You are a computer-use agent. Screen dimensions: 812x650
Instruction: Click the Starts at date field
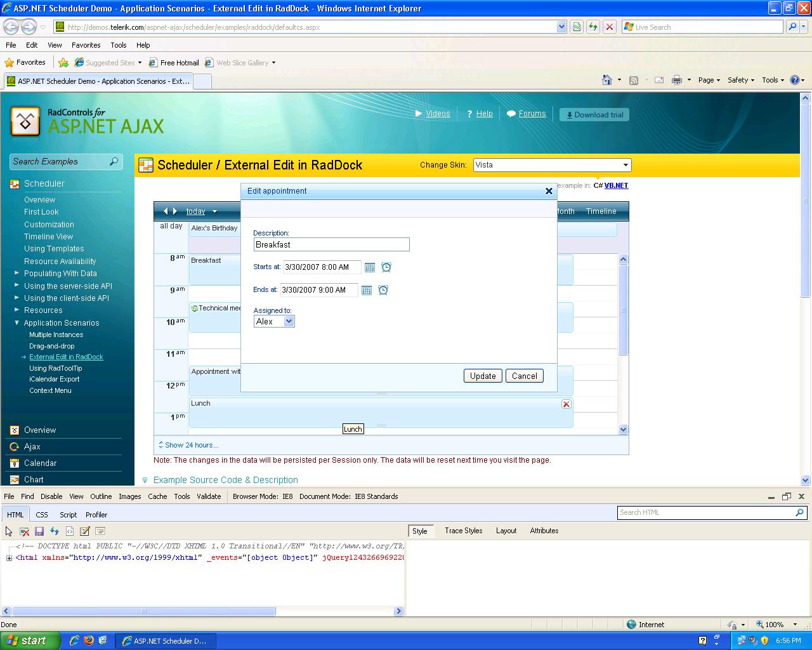(322, 267)
